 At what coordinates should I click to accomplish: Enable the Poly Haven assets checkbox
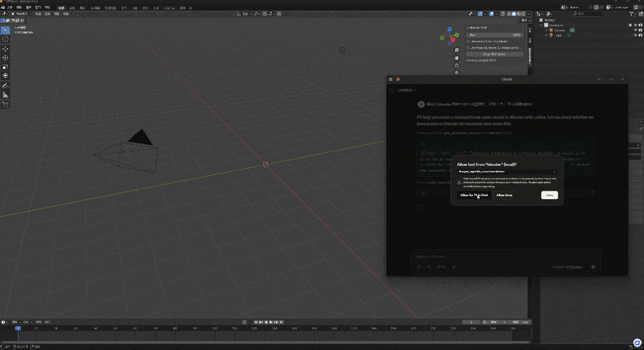tap(468, 41)
